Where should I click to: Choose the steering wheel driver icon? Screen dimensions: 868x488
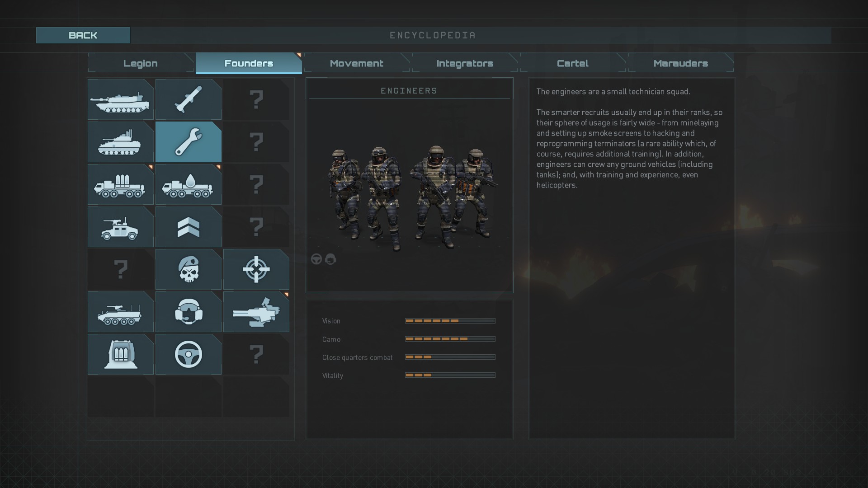pyautogui.click(x=188, y=354)
